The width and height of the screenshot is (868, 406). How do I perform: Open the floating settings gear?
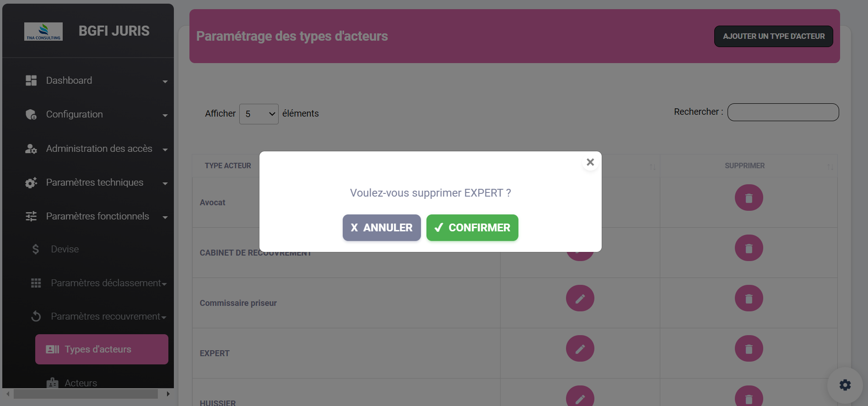[845, 385]
